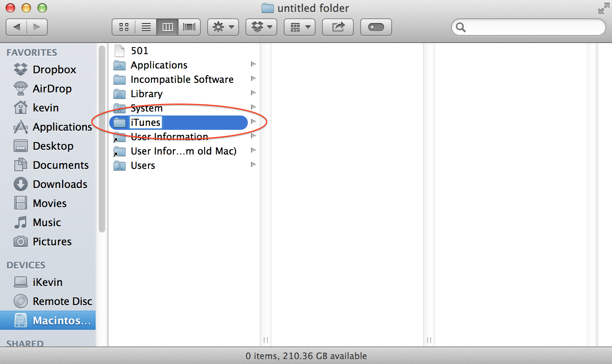Click the house icon beside kevin
Image resolution: width=612 pixels, height=364 pixels.
[21, 108]
